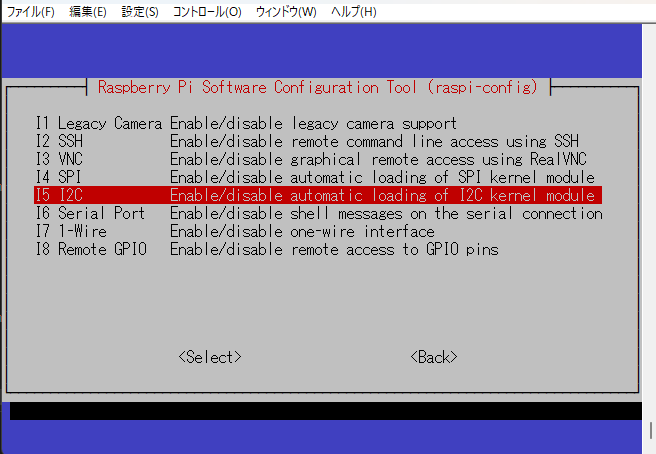Screen dimensions: 656x454
Task: Open the ウィンドウ(W) menu
Action: (x=286, y=12)
